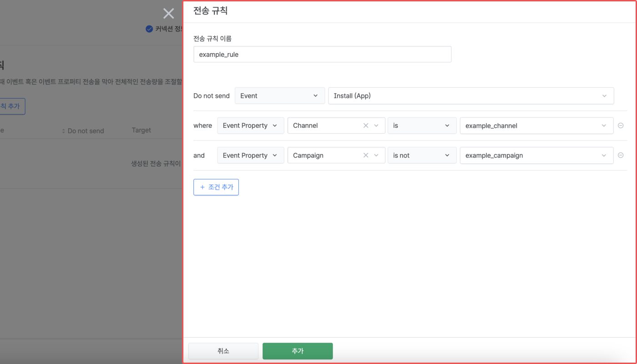Close the panel with the X icon
Screen dimensions: 637x364
tap(169, 14)
